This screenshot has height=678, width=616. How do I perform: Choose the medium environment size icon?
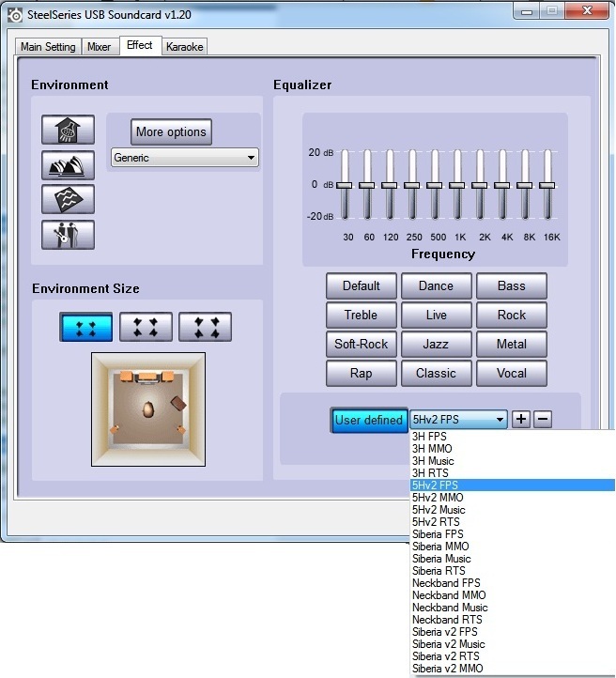[x=146, y=327]
